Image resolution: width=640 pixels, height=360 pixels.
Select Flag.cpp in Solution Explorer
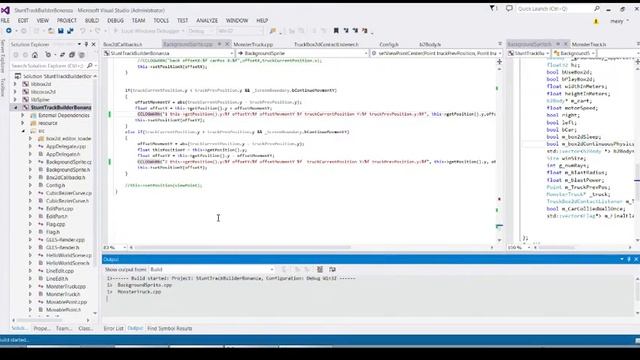point(56,224)
